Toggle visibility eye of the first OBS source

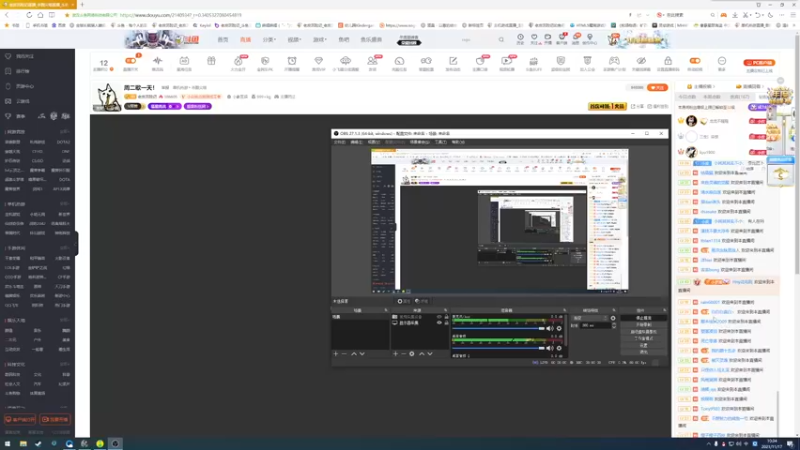pos(439,317)
